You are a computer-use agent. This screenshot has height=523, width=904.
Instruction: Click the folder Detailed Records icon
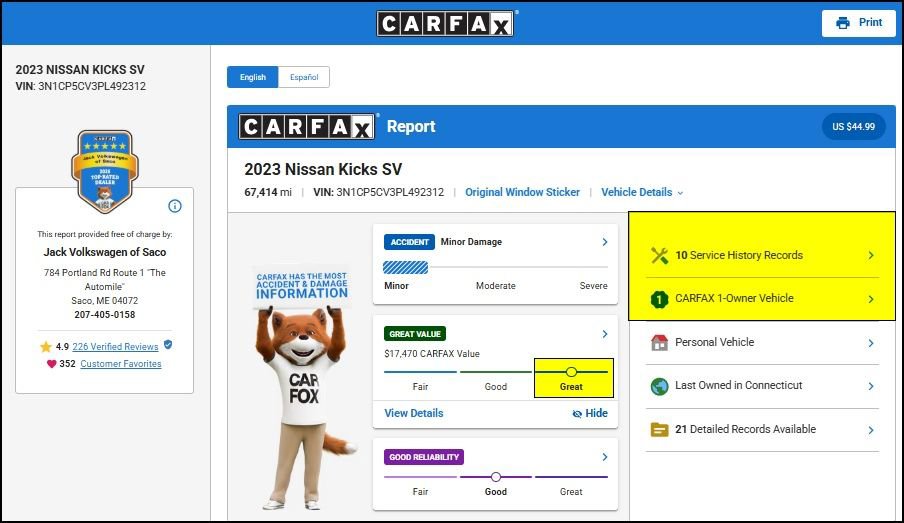click(x=659, y=430)
